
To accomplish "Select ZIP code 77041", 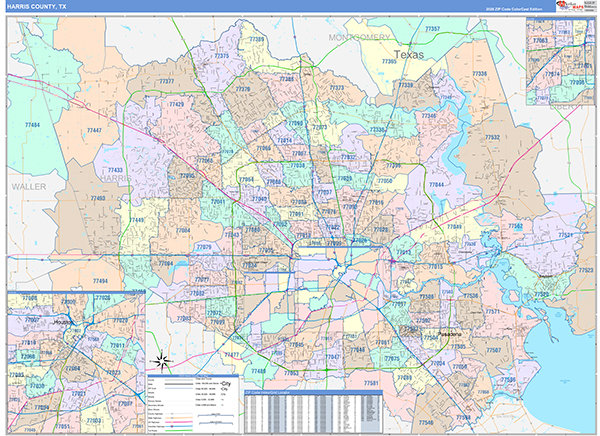I will click(218, 201).
